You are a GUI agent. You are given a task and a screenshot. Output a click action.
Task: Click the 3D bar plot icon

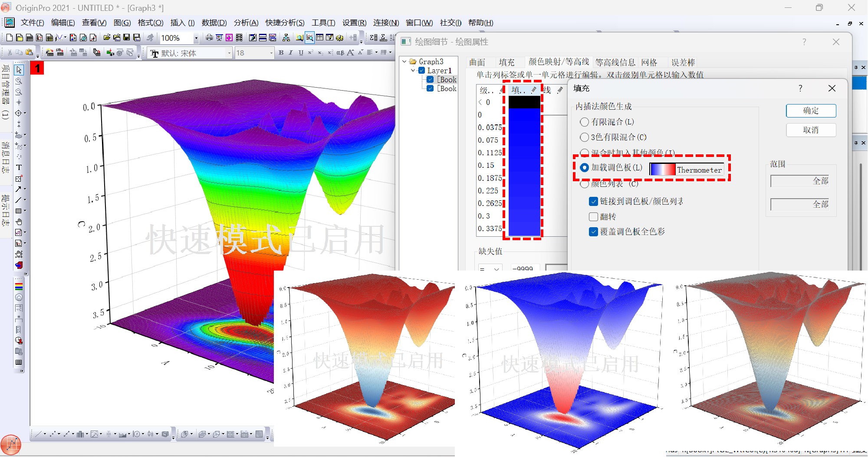(x=184, y=434)
